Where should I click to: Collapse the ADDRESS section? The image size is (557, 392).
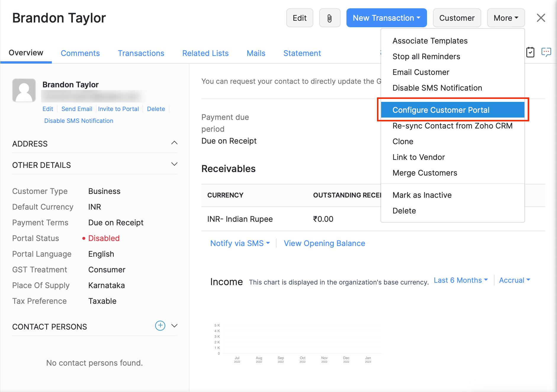tap(174, 143)
